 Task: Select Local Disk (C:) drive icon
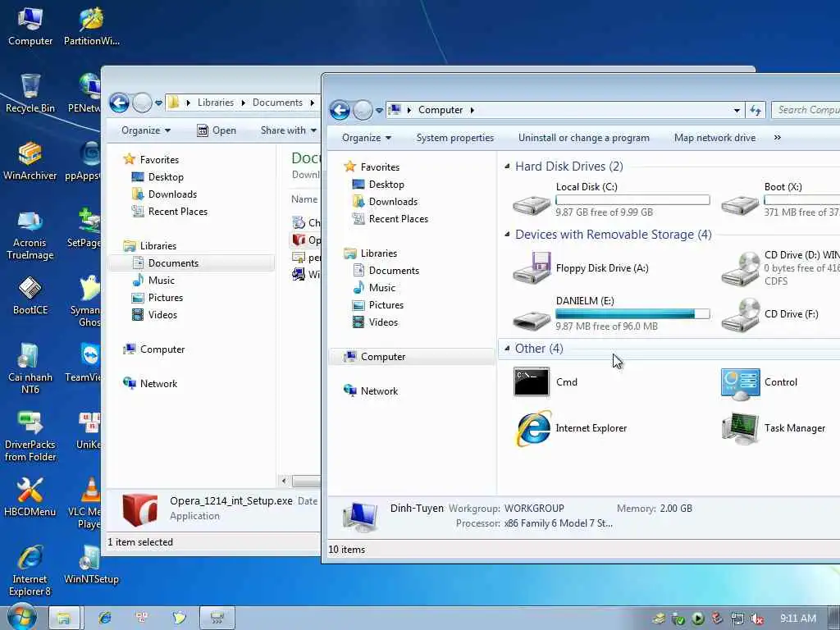point(532,204)
